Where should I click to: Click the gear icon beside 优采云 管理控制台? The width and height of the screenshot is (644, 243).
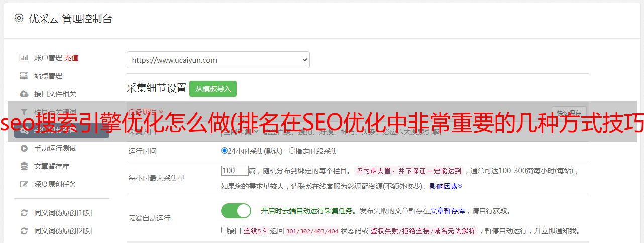coord(19,18)
